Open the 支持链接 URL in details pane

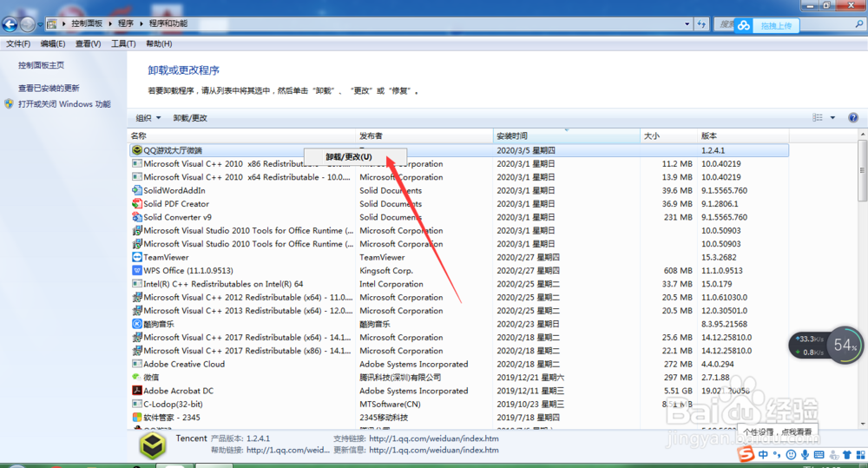pyautogui.click(x=433, y=438)
